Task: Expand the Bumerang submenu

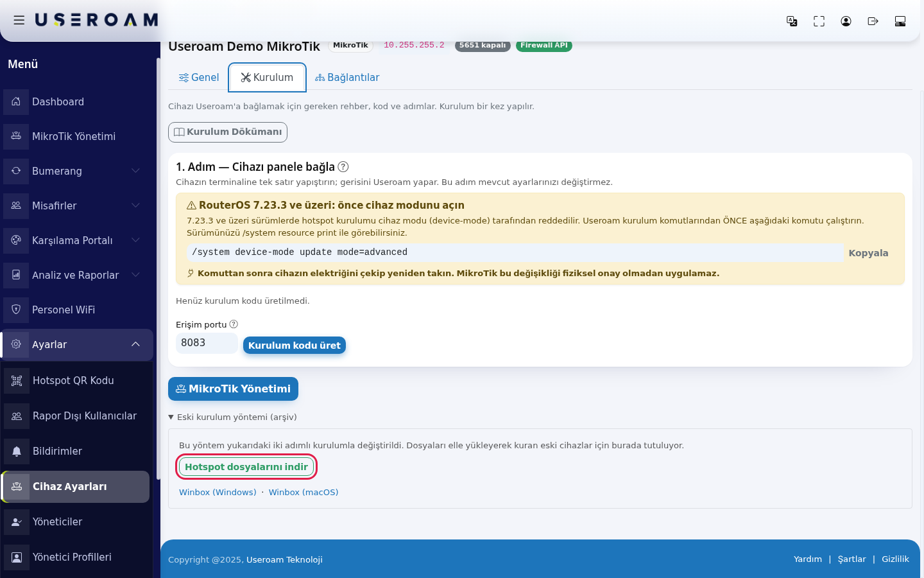Action: click(x=77, y=171)
